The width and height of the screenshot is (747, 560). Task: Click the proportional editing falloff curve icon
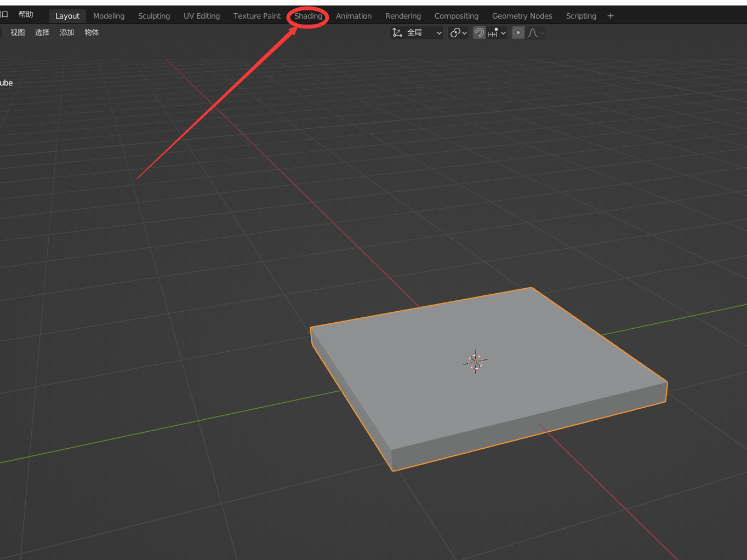[x=532, y=32]
